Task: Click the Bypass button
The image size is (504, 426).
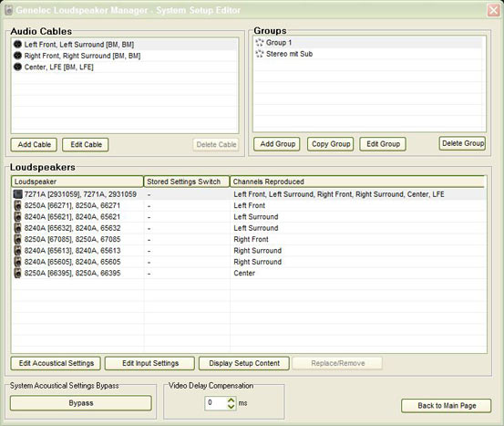Action: pyautogui.click(x=81, y=403)
